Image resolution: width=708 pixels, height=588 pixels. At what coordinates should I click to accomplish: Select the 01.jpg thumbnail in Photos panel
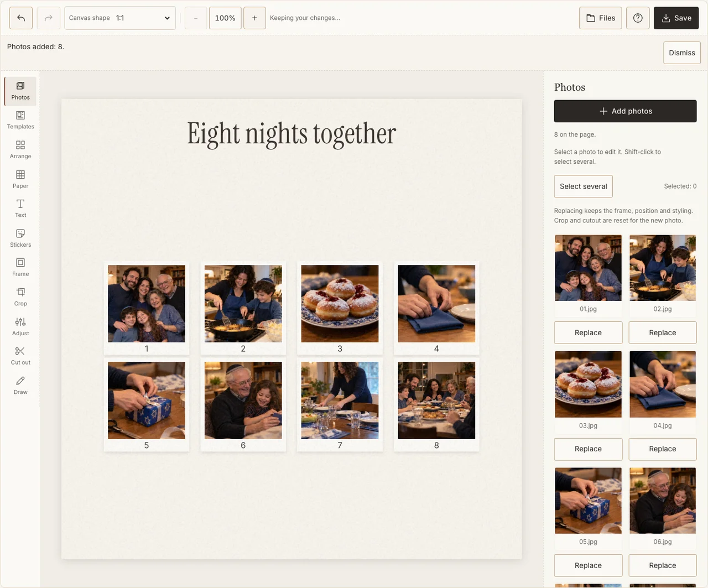[588, 268]
